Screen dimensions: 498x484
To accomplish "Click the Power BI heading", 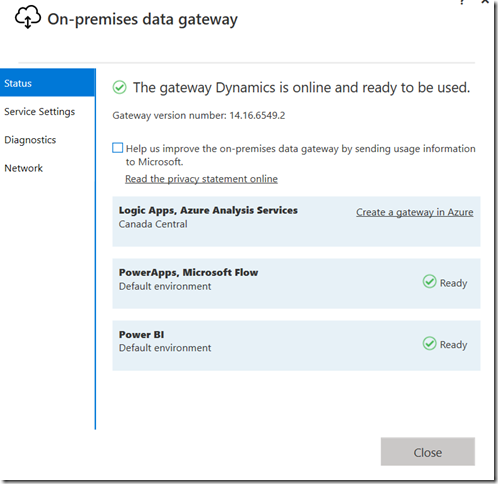I will point(141,334).
